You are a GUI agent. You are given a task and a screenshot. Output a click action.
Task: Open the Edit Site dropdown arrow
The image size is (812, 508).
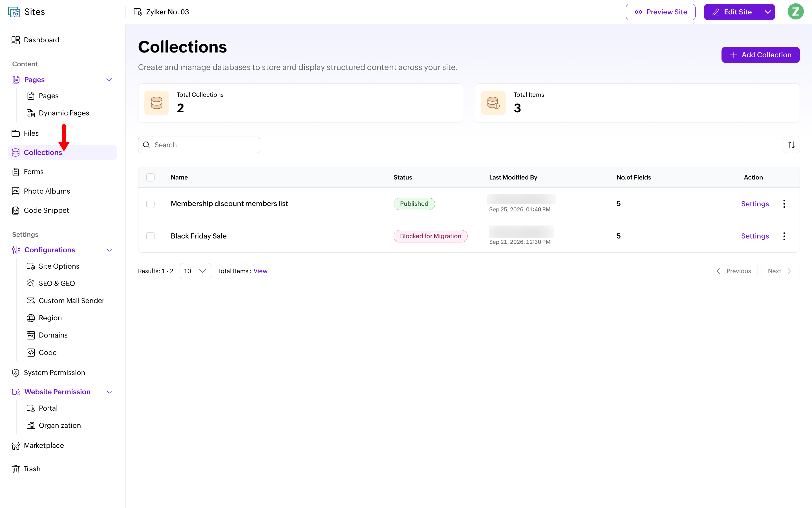(767, 12)
